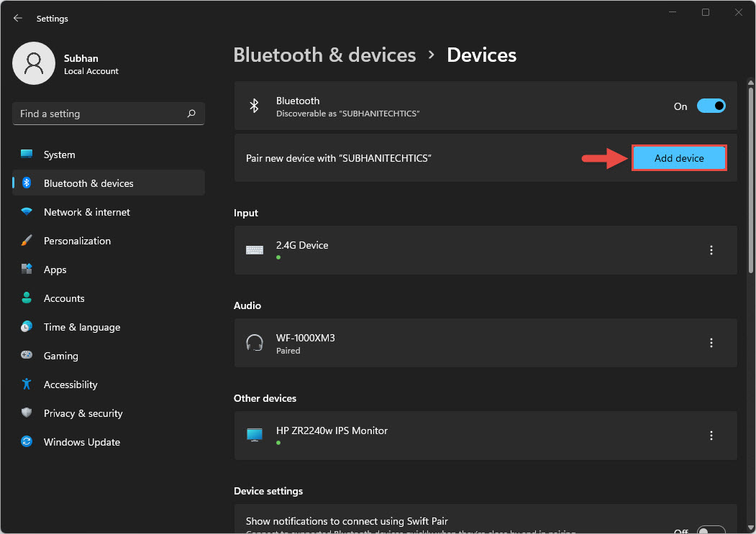Click the 'Local Account' label
Screen dimensions: 756x534
pos(91,71)
